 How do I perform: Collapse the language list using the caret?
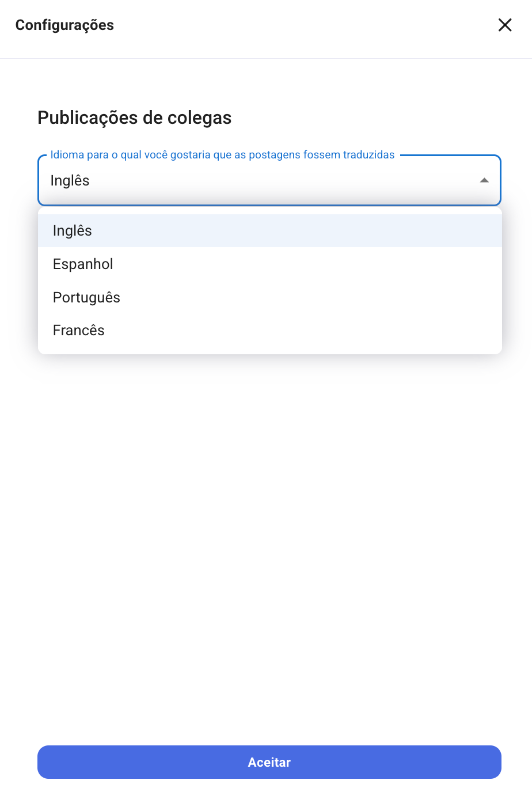pos(484,180)
